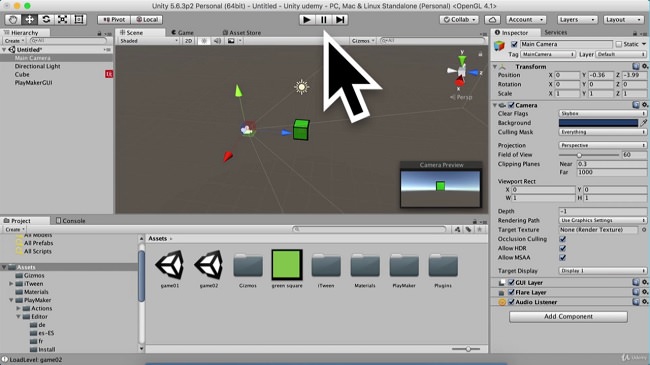This screenshot has height=365, width=650.
Task: Click the Background color swatch
Action: (598, 123)
